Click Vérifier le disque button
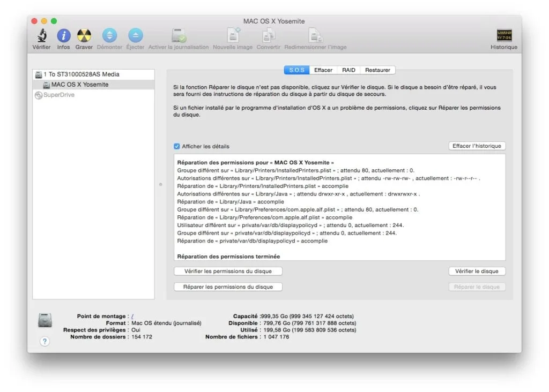The width and height of the screenshot is (549, 392). tap(477, 271)
